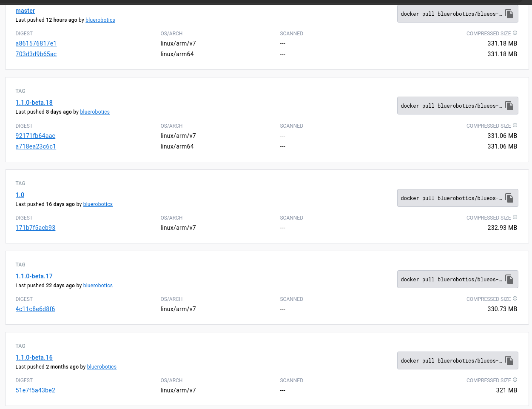Copy the docker pull command for 1.1.0-beta.16

[509, 360]
